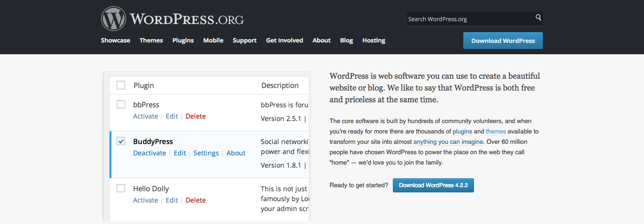The image size is (644, 224).
Task: Open the Blog navigation item
Action: 347,41
